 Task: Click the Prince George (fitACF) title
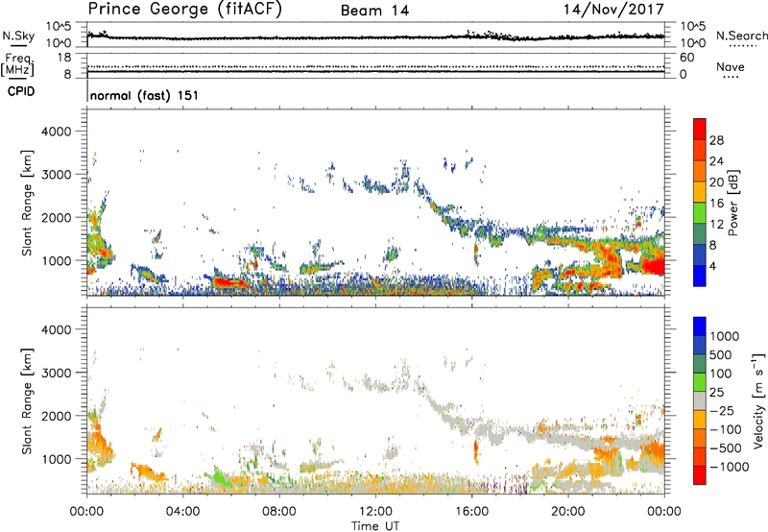coord(184,9)
